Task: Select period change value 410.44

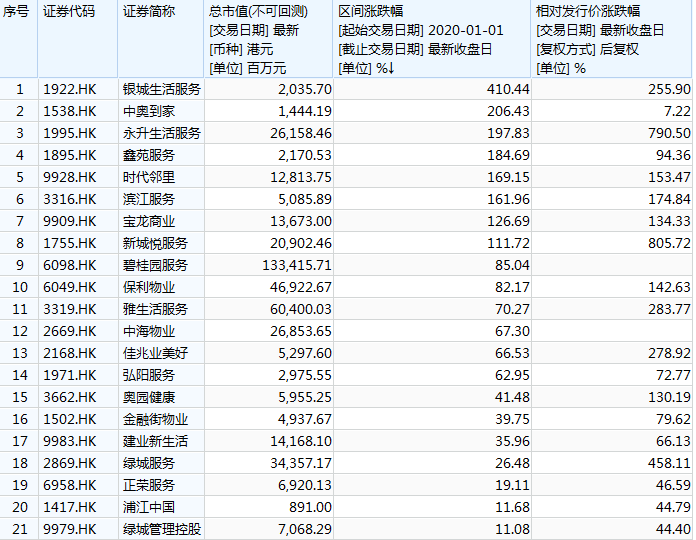Action: tap(508, 89)
